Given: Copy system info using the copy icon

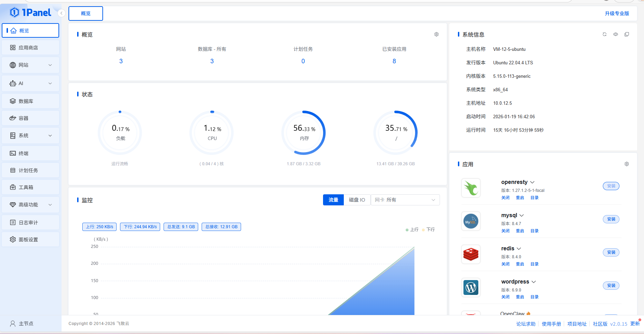Looking at the screenshot, I should coord(627,34).
